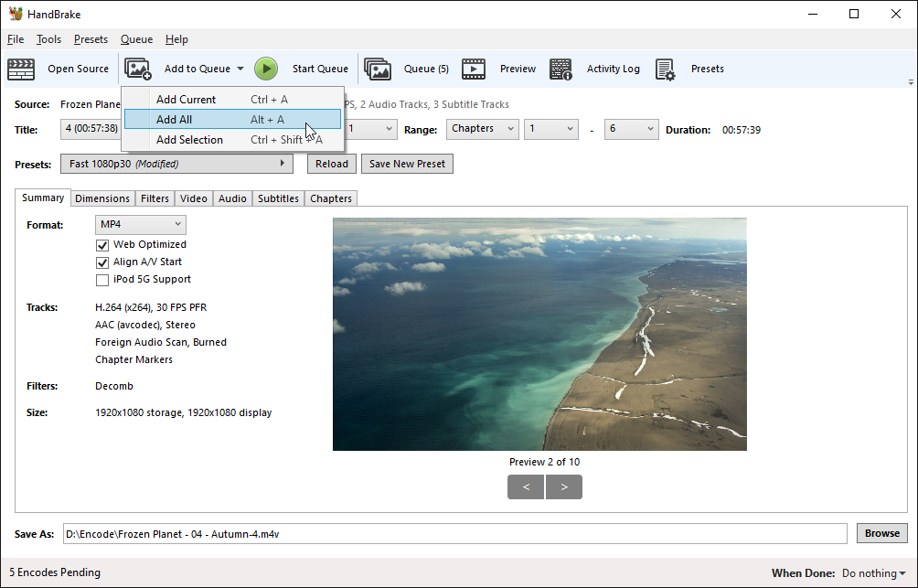Click the Activity Log label
Screen dimensions: 918x588
pos(613,69)
